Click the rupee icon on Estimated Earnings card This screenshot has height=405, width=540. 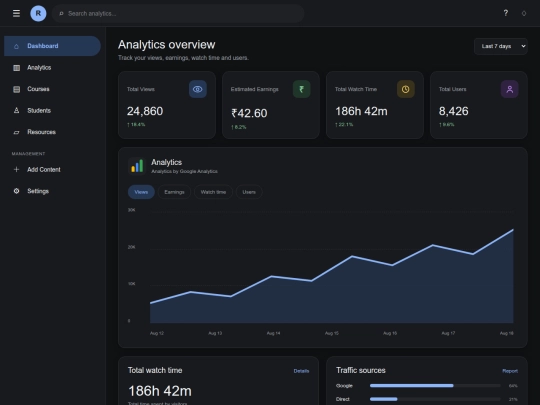click(x=302, y=89)
